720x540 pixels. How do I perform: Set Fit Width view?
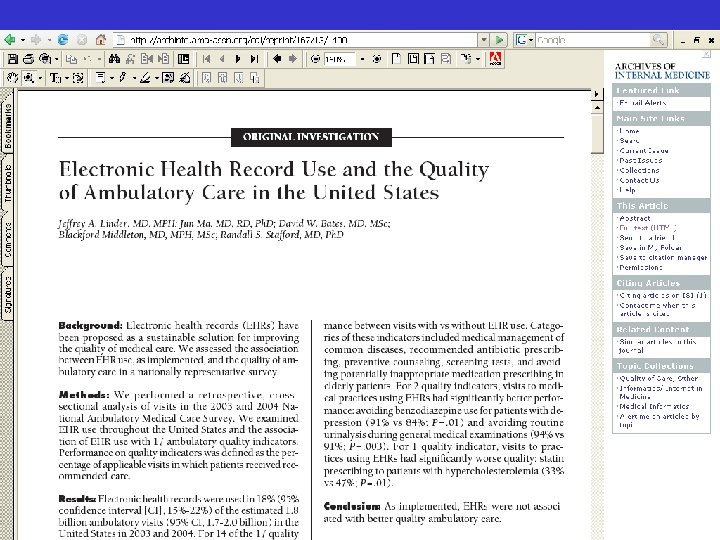coord(429,59)
